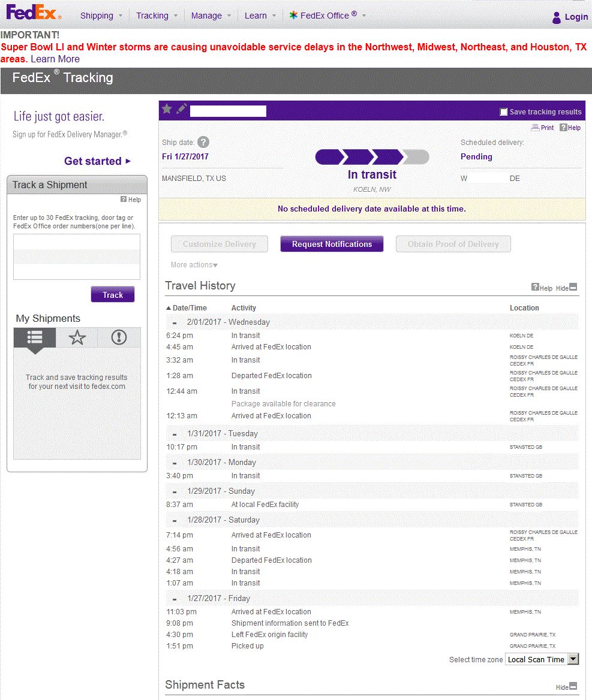Click Learn More about service delays
592x700 pixels.
click(x=55, y=59)
